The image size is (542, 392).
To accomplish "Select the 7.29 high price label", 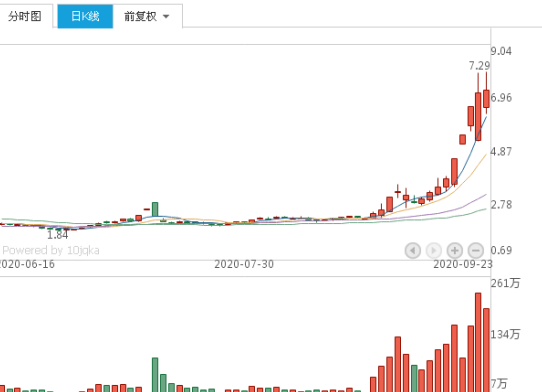I will pos(479,66).
